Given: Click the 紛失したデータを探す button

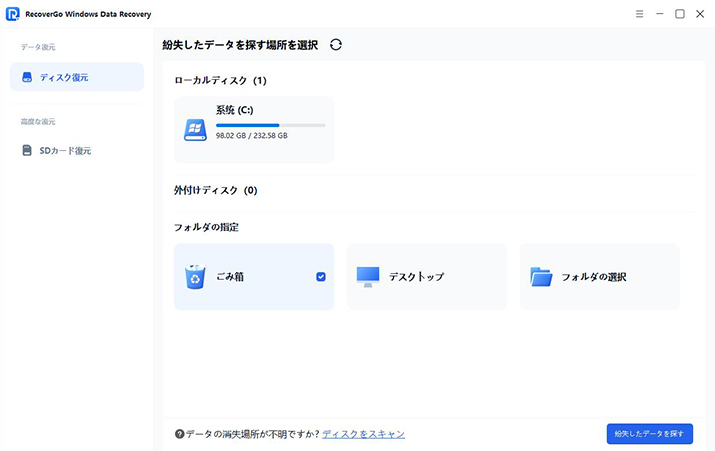Looking at the screenshot, I should [650, 434].
